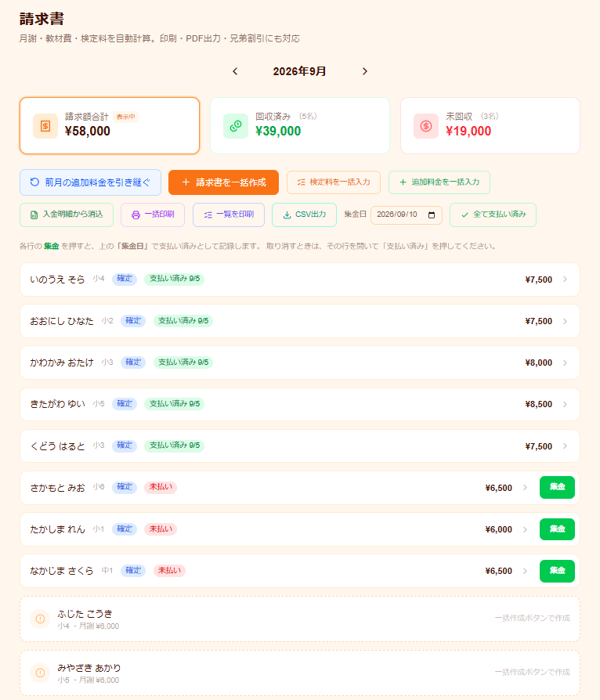Click 請求書を一括作成 orange button

pyautogui.click(x=223, y=182)
